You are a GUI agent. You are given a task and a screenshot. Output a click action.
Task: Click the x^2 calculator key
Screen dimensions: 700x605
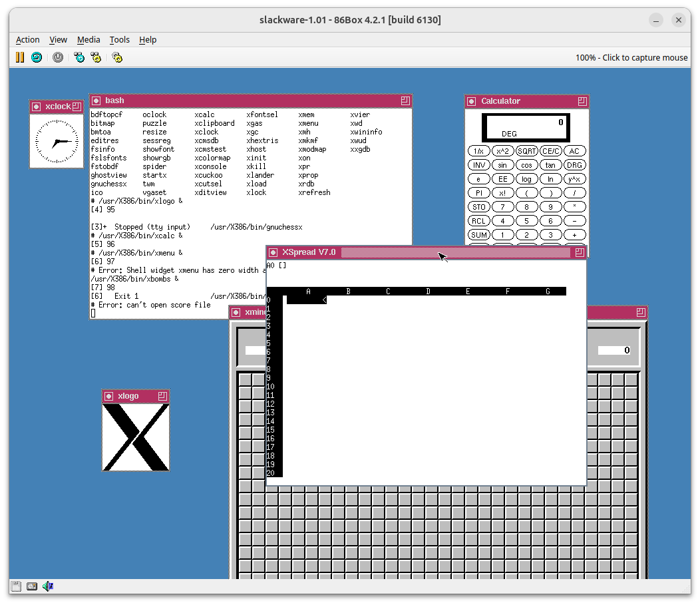click(x=502, y=151)
